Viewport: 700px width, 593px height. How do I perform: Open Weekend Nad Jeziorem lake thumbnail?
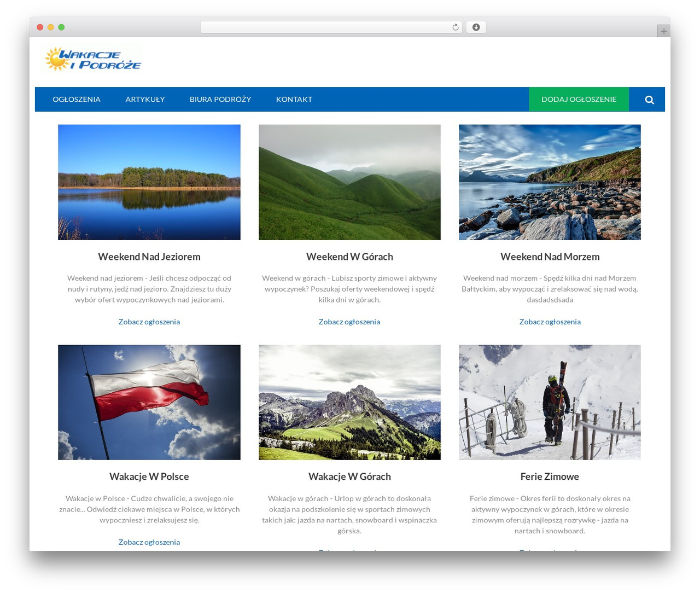pos(149,182)
